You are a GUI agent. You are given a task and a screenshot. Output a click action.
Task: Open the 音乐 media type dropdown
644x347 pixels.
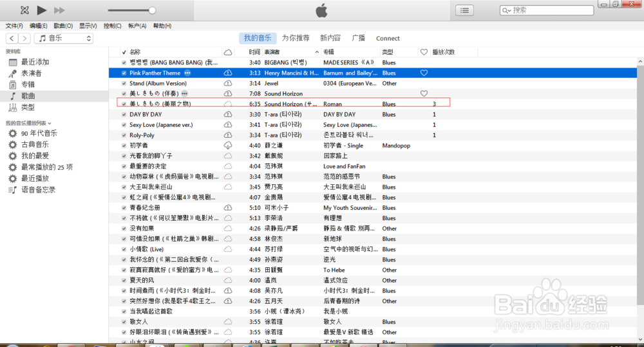(64, 39)
